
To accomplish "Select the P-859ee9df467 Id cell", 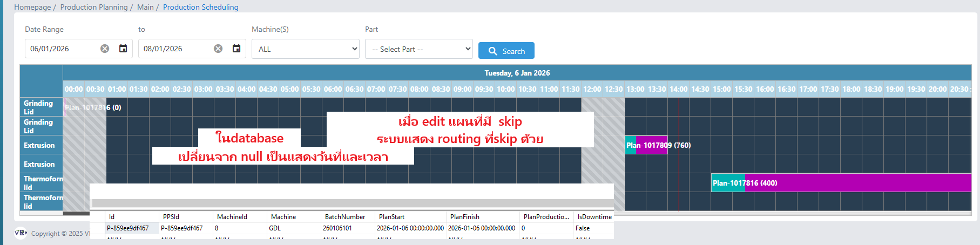I will pos(128,228).
